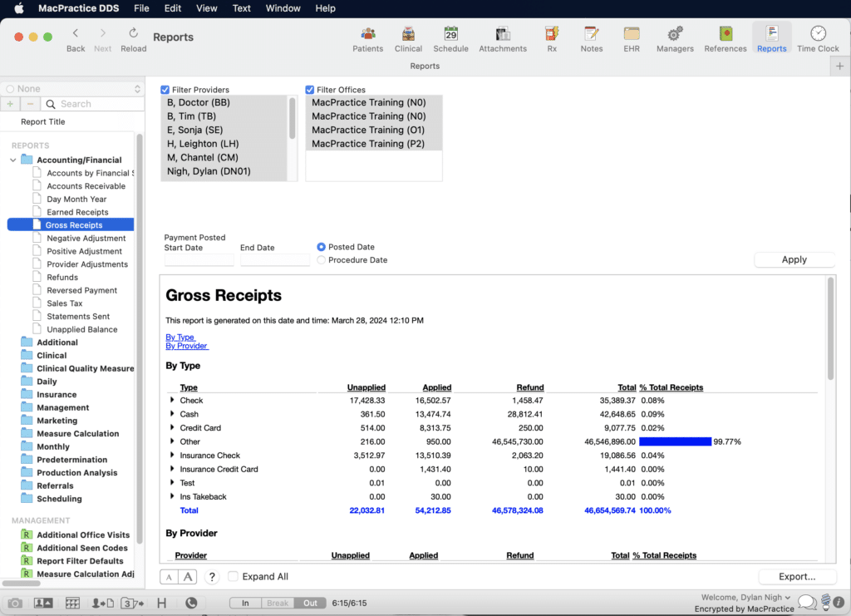Open the Text menu

(242, 8)
